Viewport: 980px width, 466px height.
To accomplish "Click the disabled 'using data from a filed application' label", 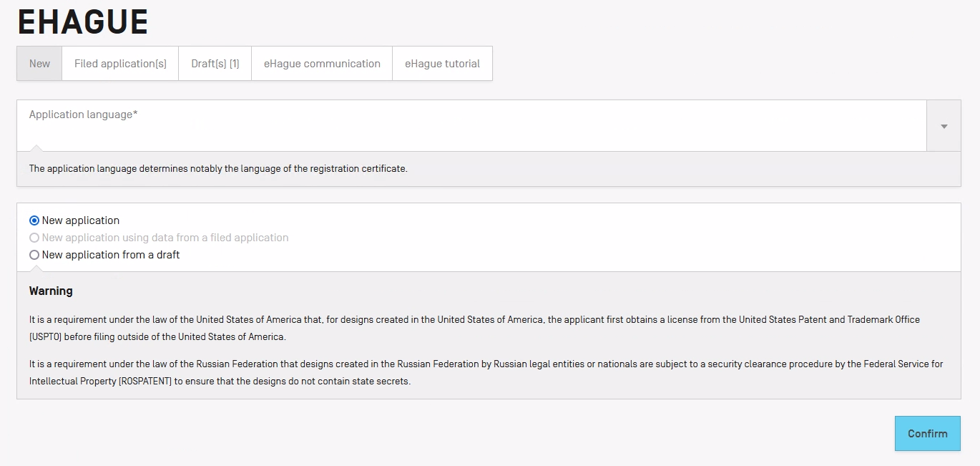I will click(x=165, y=238).
